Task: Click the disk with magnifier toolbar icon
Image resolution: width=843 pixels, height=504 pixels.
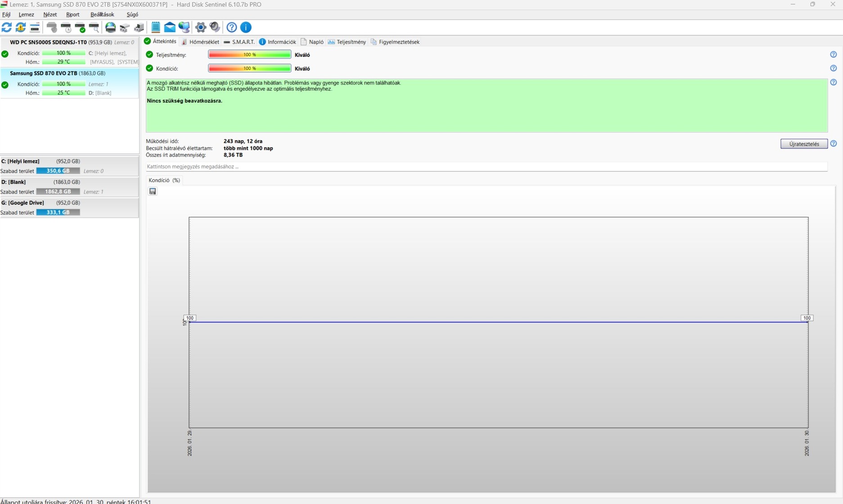Action: click(x=94, y=27)
